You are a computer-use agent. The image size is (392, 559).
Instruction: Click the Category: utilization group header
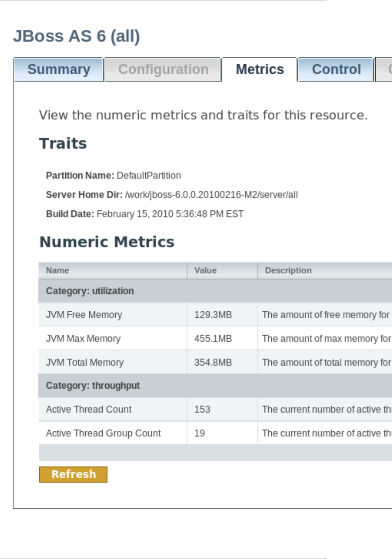pos(90,291)
